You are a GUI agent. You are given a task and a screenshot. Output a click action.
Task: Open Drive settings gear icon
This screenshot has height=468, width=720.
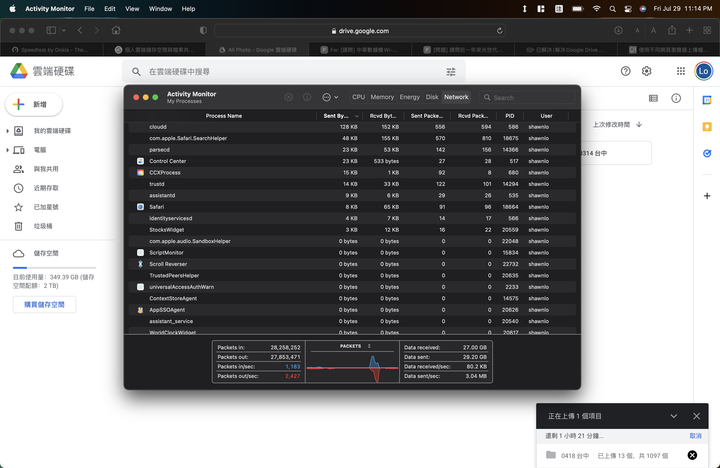pos(647,71)
